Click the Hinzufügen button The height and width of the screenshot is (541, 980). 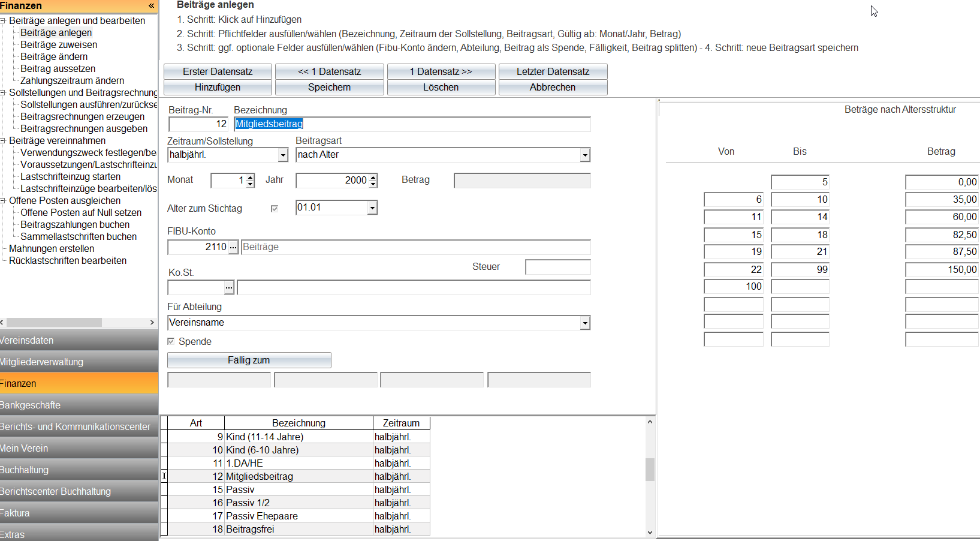[217, 88]
